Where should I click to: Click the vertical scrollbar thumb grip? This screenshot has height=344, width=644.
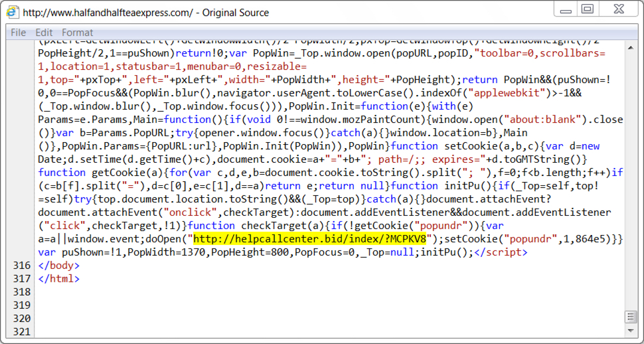[631, 317]
